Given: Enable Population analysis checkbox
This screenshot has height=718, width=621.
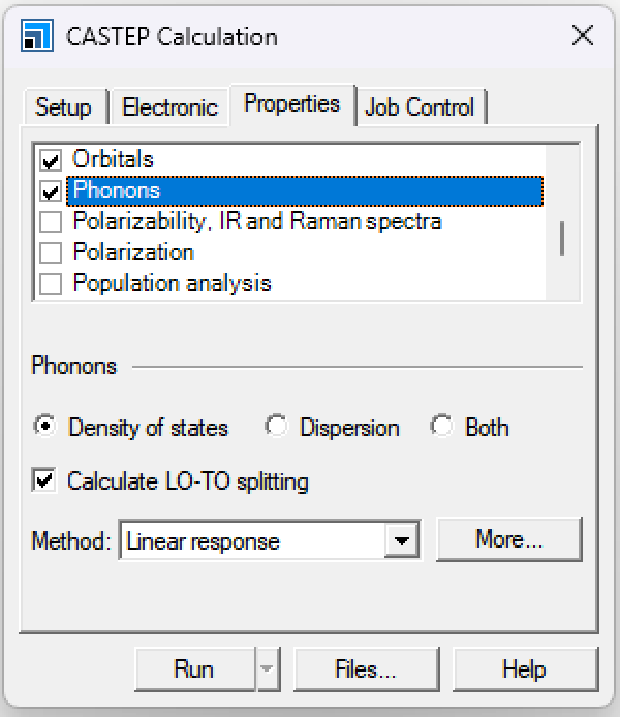Looking at the screenshot, I should (50, 284).
